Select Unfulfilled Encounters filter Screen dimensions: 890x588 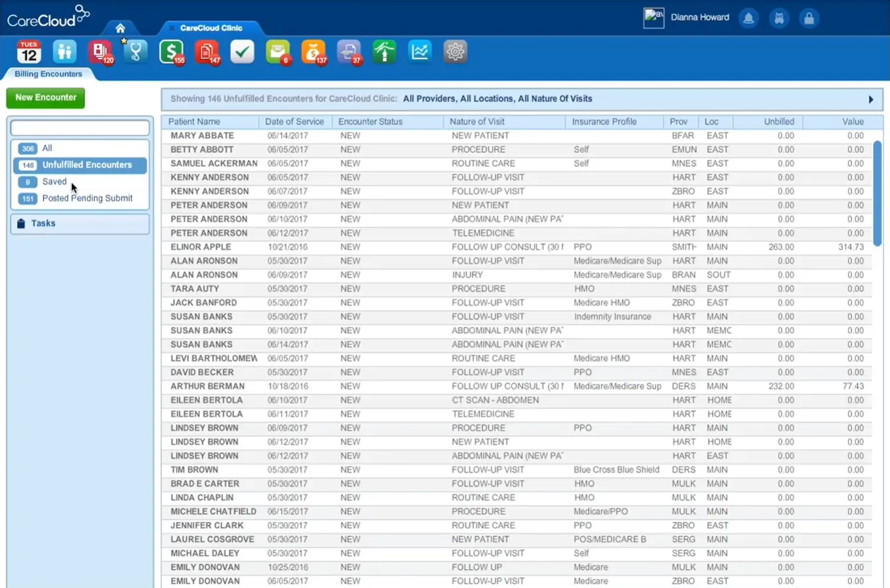80,165
